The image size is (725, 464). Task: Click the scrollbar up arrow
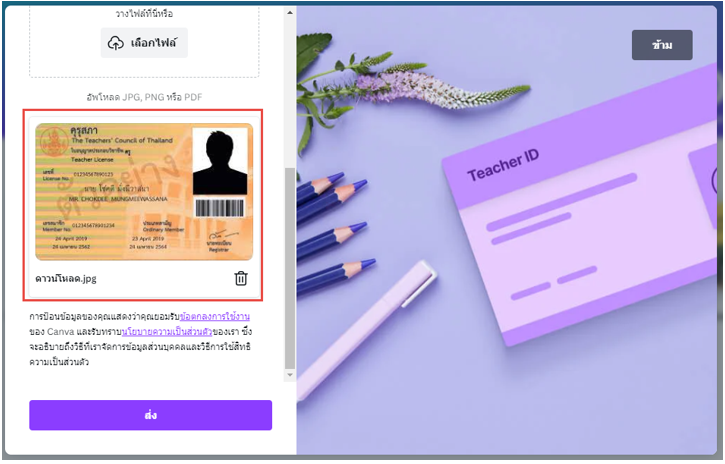click(x=289, y=12)
